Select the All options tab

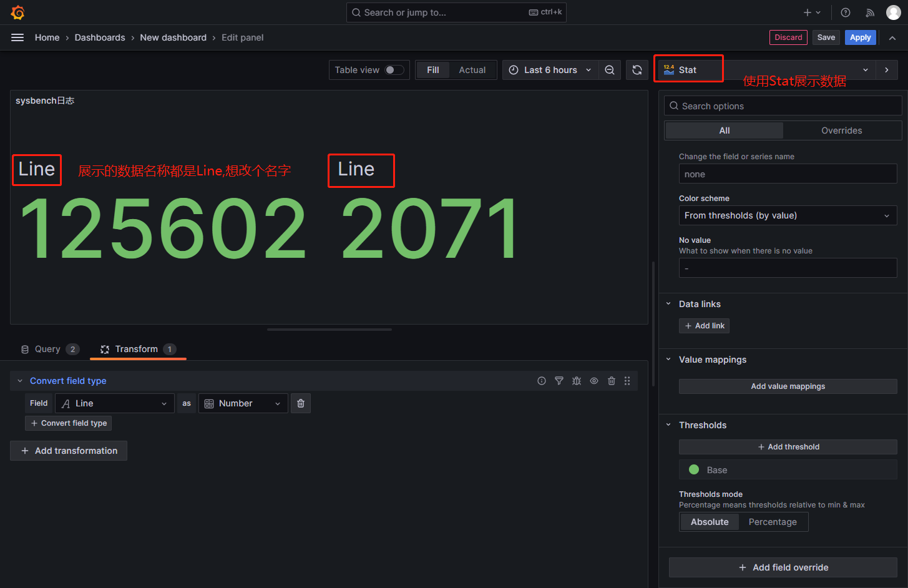725,130
